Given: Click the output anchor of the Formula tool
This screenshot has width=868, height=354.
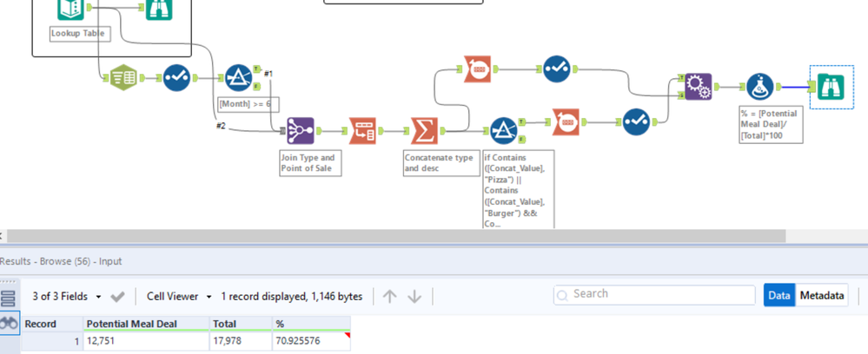Looking at the screenshot, I should (779, 87).
